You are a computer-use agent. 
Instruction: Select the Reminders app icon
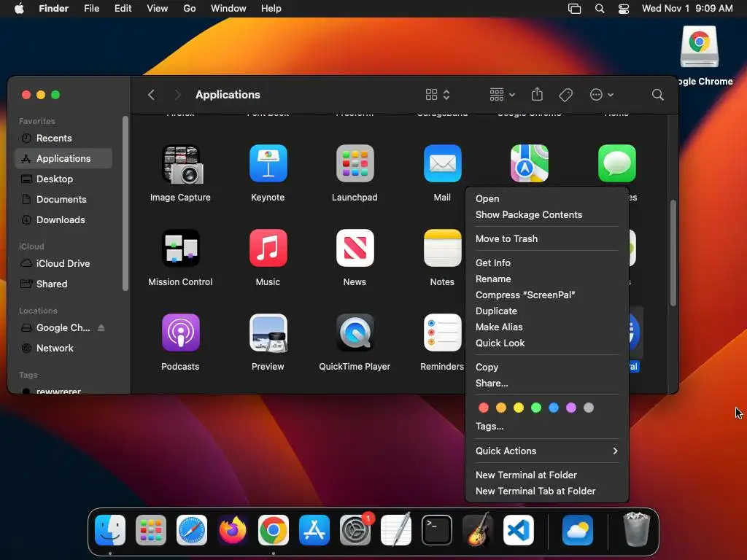pyautogui.click(x=443, y=332)
